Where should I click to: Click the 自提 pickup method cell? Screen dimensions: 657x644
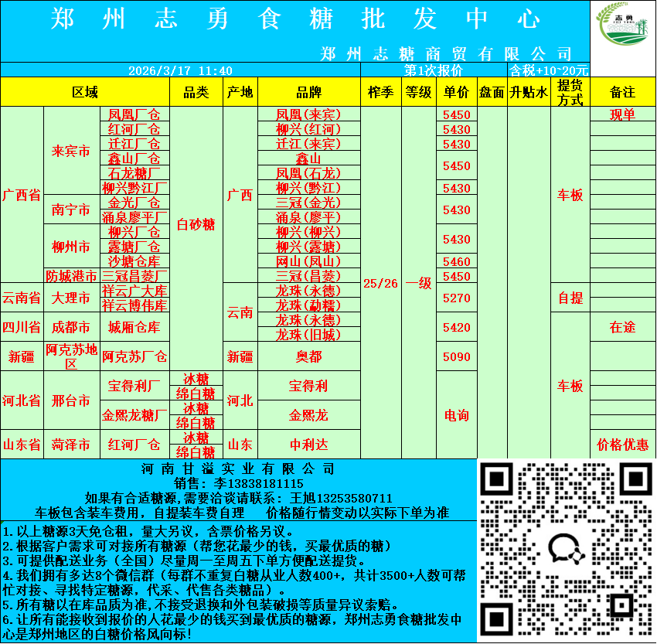570,298
